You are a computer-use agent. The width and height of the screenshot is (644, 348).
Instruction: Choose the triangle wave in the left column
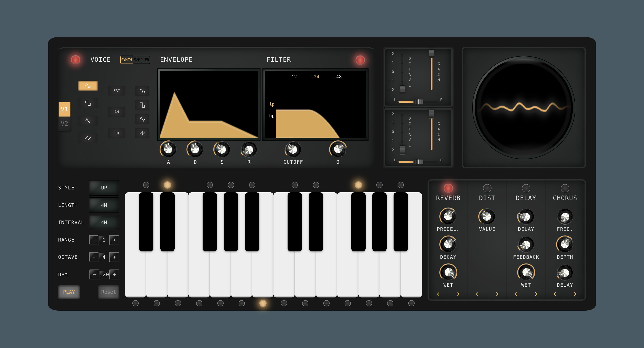[x=88, y=121]
